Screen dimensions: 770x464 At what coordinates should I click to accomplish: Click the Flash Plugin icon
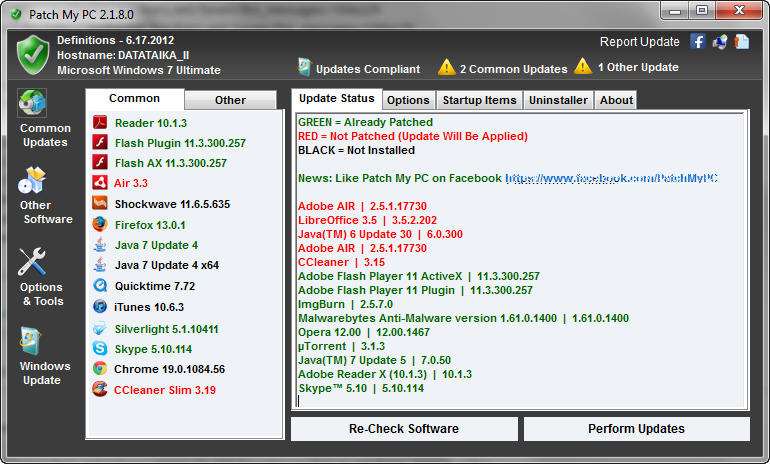100,142
